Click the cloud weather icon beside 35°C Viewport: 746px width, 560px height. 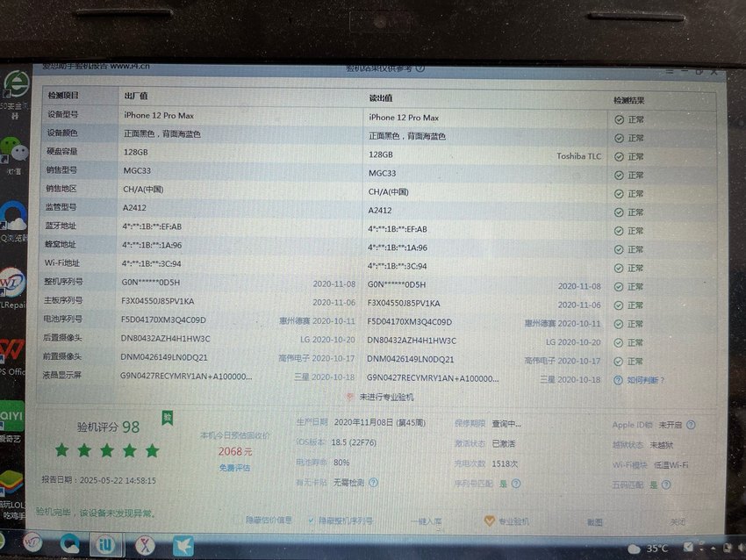(x=634, y=549)
